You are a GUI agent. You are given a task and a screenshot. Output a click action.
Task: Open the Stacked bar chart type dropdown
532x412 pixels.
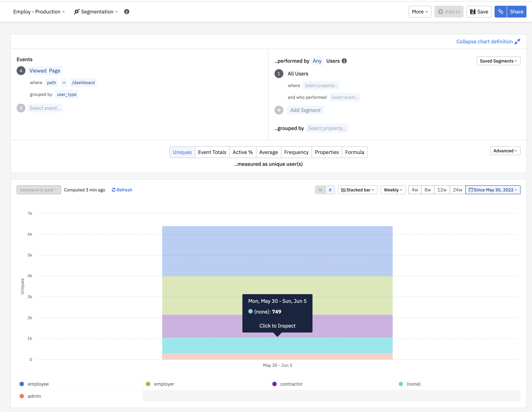[x=358, y=190]
